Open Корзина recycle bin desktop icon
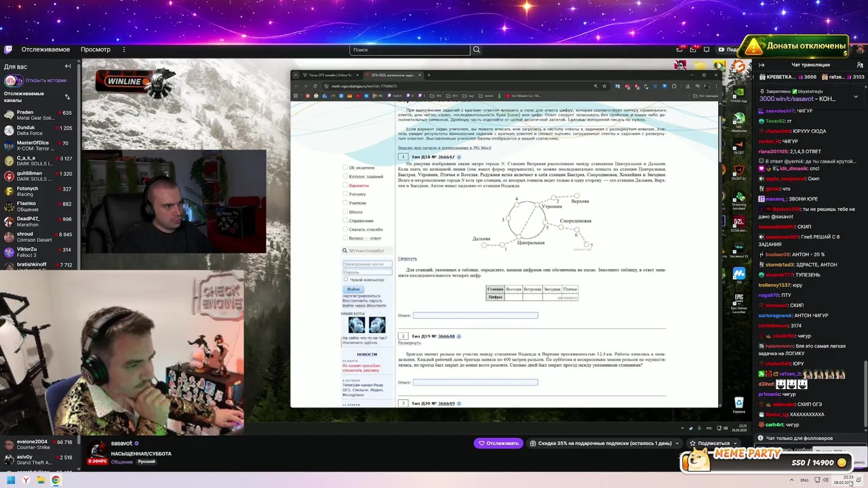868x488 pixels. pyautogui.click(x=739, y=405)
